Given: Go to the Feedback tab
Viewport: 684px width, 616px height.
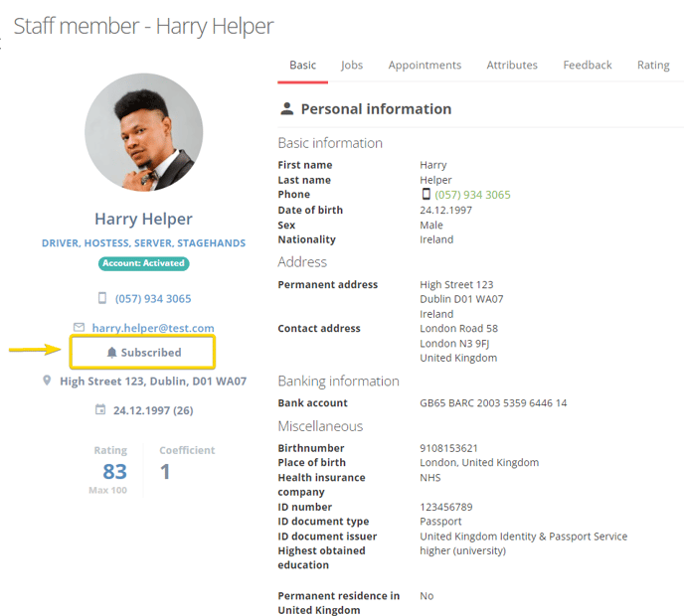Looking at the screenshot, I should (588, 65).
